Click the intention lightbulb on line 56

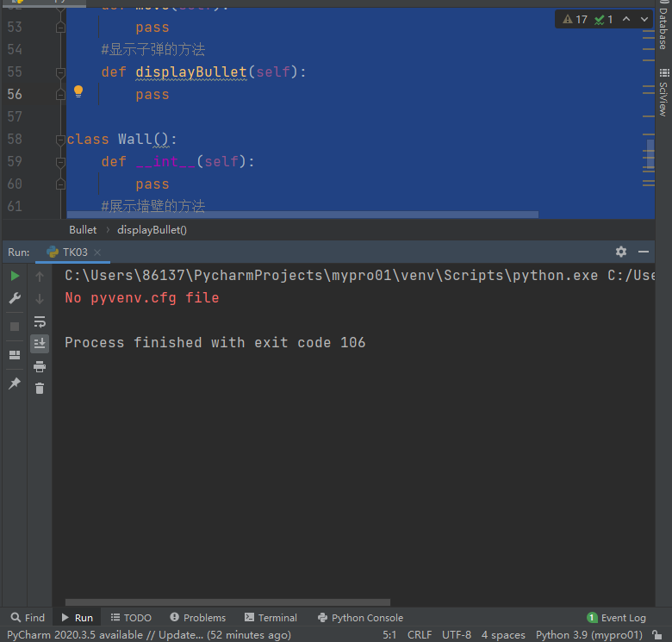tap(78, 91)
